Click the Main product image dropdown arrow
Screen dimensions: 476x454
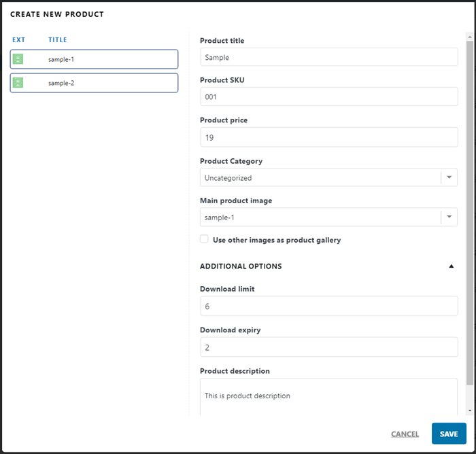pos(449,217)
